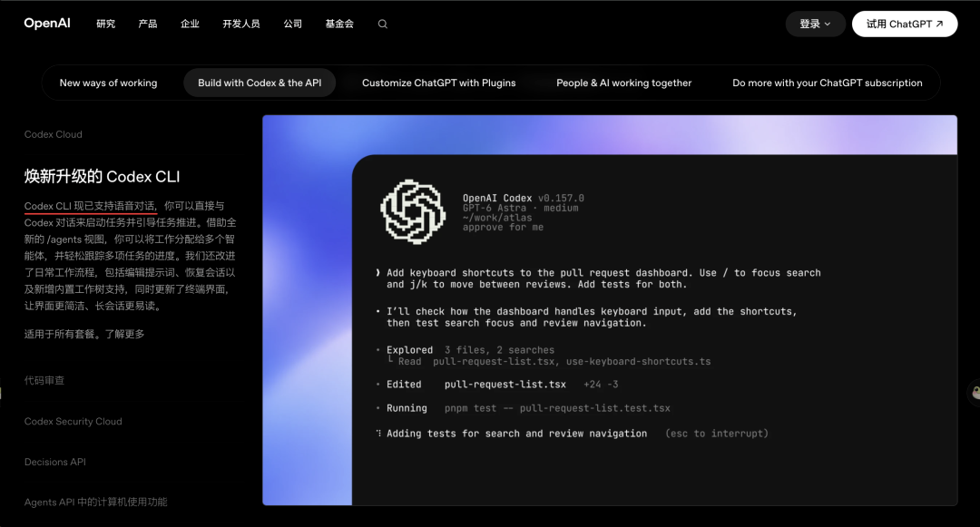The height and width of the screenshot is (527, 980).
Task: Expand the 代码审查 section
Action: (44, 380)
